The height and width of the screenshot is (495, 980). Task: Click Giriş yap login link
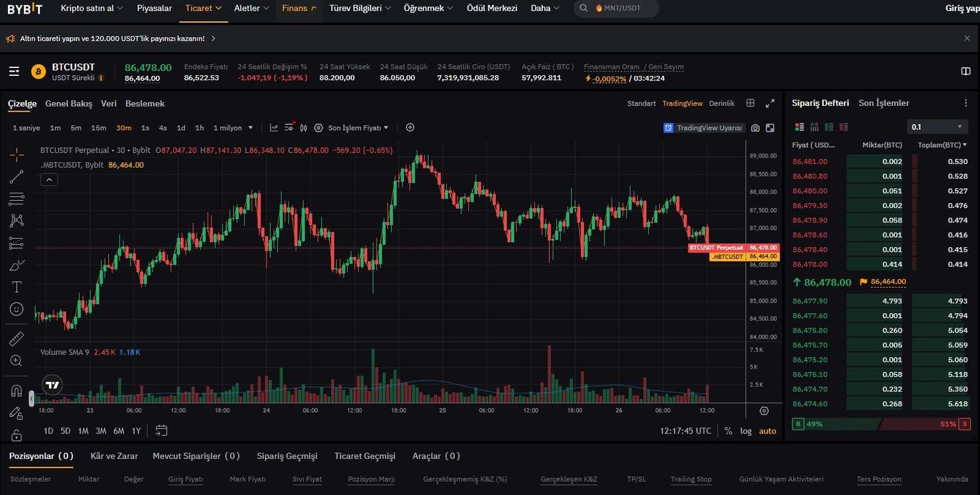click(x=962, y=9)
